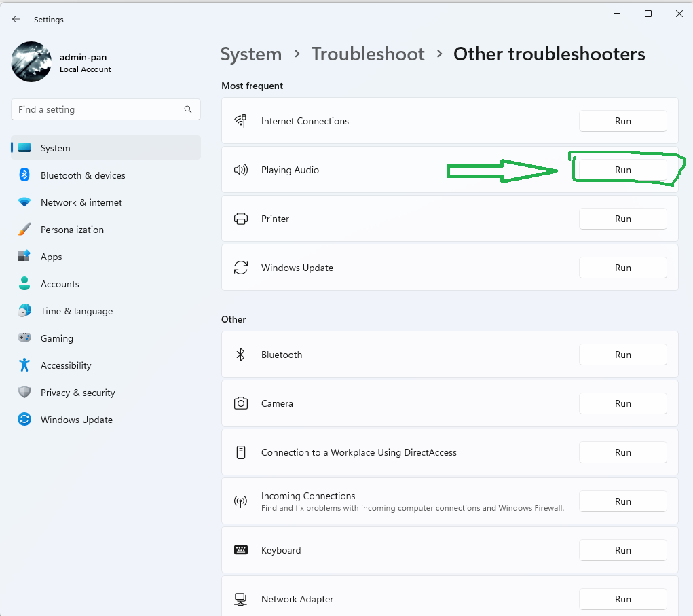Viewport: 693px width, 616px height.
Task: Click the Incoming Connections description text
Action: click(x=413, y=508)
